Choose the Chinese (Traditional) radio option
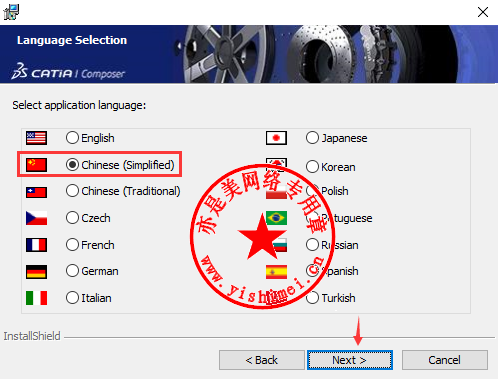 [x=72, y=191]
